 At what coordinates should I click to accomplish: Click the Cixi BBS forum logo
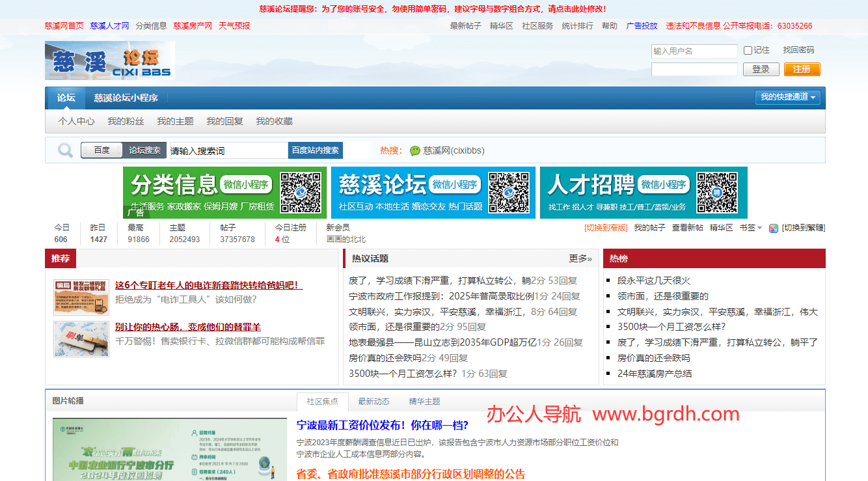[x=110, y=61]
